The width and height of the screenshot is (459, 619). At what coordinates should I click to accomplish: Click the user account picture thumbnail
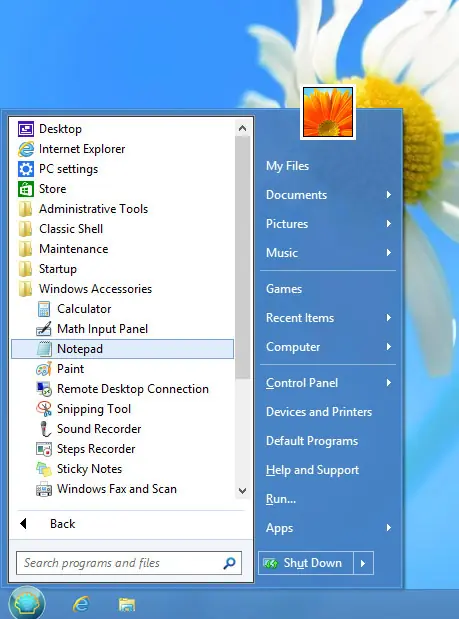click(328, 112)
